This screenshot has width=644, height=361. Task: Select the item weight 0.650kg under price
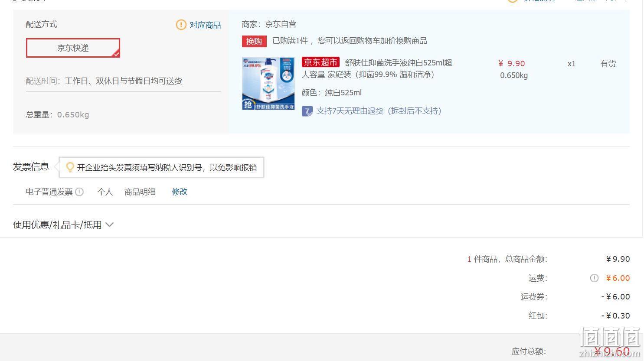point(514,75)
